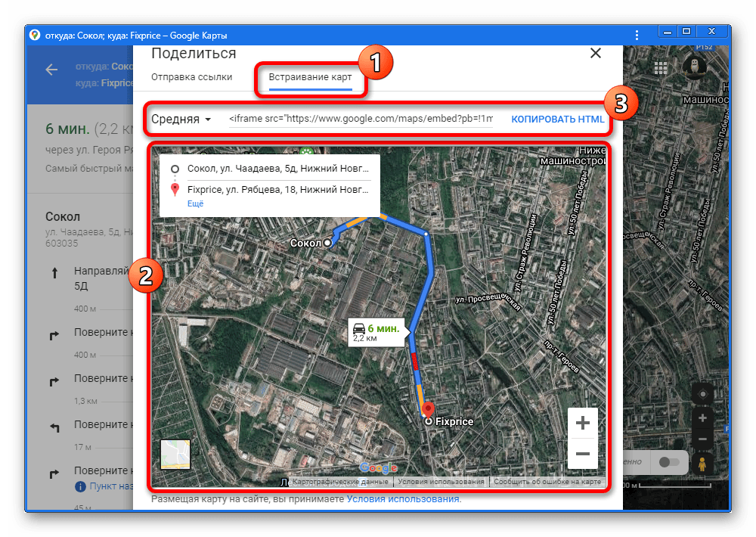
Task: Go back with the arrow in directions panel
Action: (x=51, y=70)
